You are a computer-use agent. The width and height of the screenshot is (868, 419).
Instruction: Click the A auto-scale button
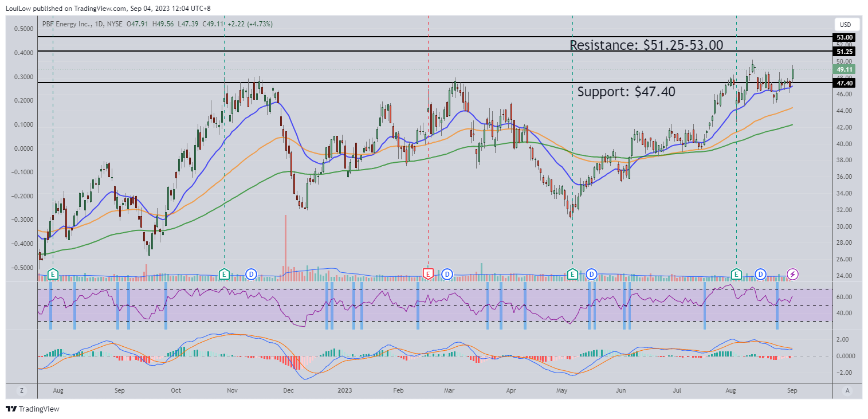click(x=847, y=390)
